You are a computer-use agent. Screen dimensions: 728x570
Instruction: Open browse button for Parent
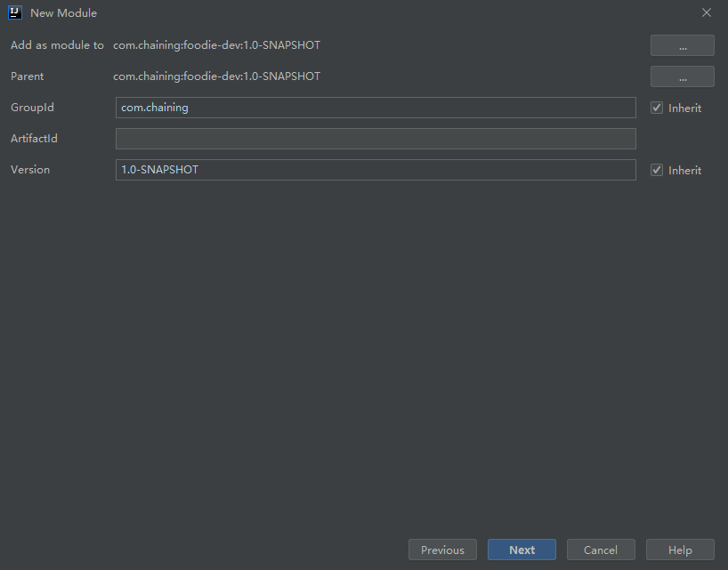(x=682, y=76)
